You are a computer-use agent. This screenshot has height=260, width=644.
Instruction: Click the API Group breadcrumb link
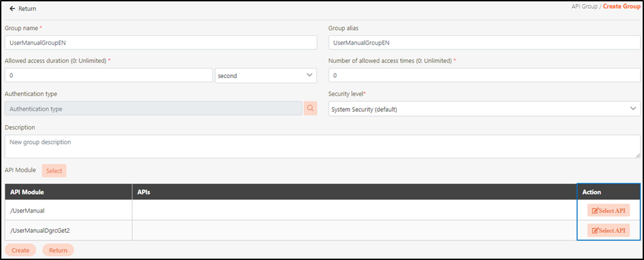(584, 7)
